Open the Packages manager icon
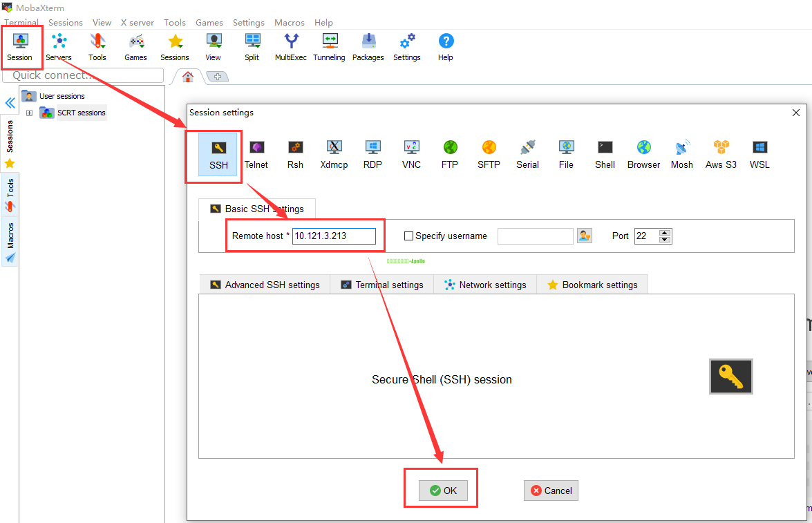Viewport: 812px width, 523px height. tap(368, 47)
